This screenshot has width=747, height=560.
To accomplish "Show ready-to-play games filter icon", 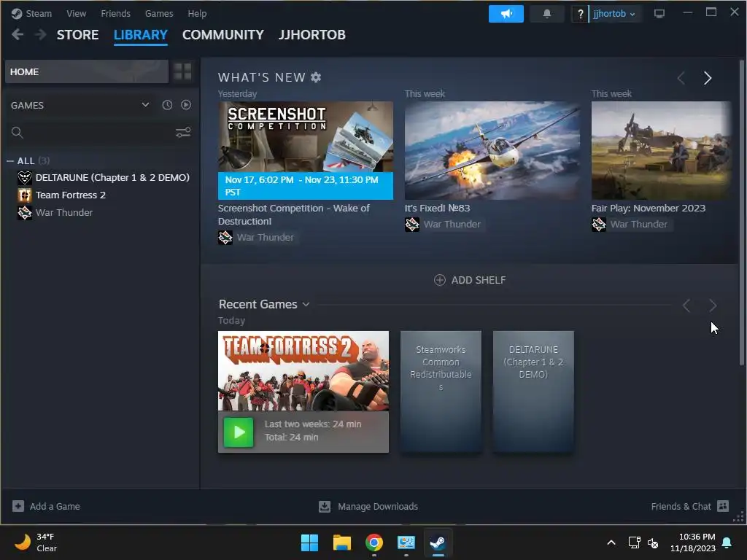I will point(186,105).
